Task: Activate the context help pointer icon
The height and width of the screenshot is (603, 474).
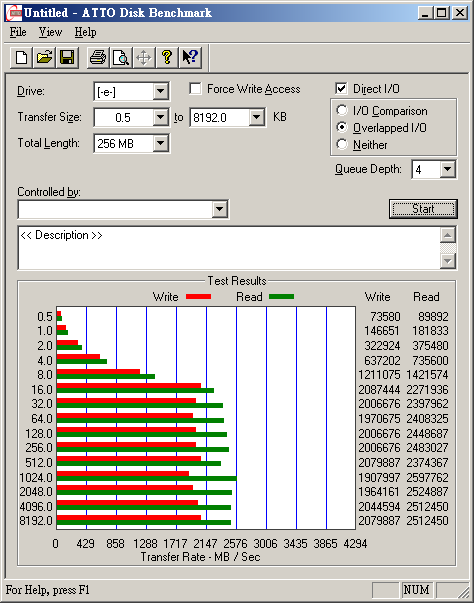Action: (190, 58)
